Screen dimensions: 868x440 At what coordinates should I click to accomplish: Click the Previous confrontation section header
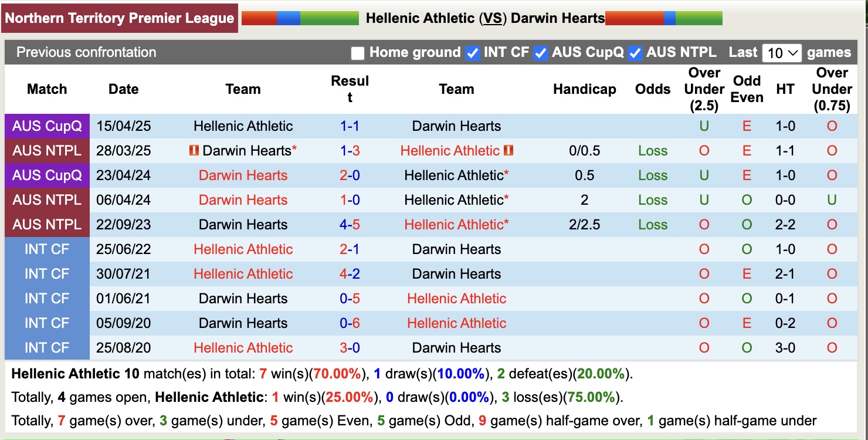[x=86, y=52]
